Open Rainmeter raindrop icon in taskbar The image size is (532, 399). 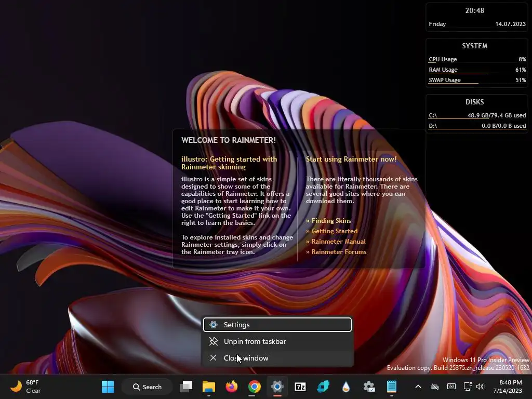[345, 387]
